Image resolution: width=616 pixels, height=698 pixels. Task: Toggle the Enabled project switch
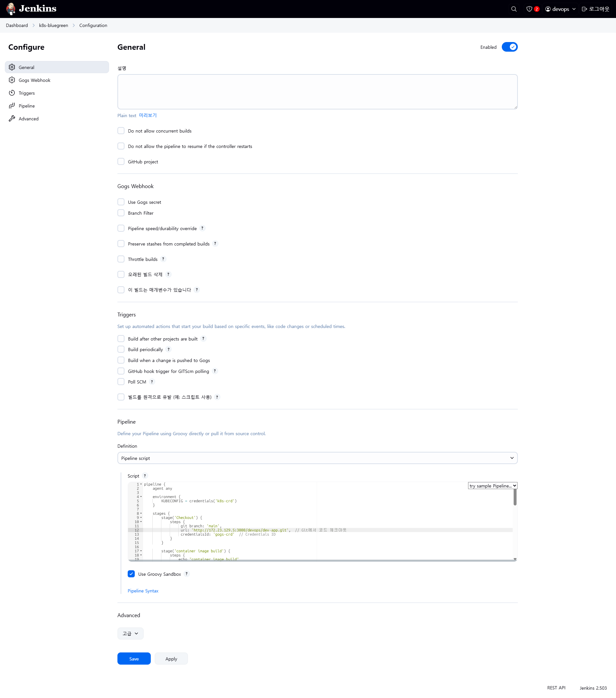(509, 47)
